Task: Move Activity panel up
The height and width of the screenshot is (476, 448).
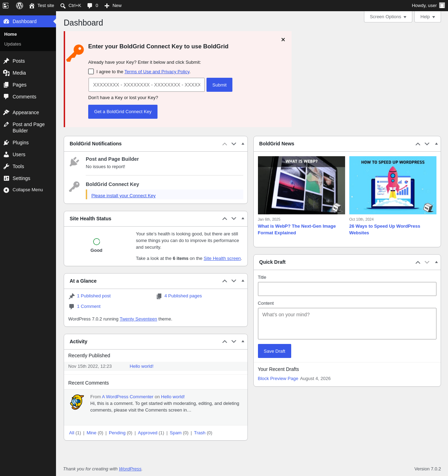Action: pos(225,342)
